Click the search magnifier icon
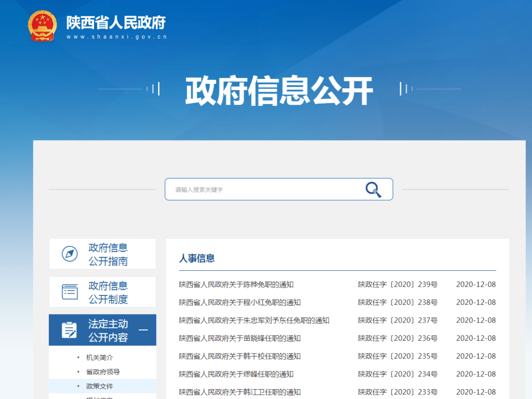532x399 pixels. tap(373, 189)
